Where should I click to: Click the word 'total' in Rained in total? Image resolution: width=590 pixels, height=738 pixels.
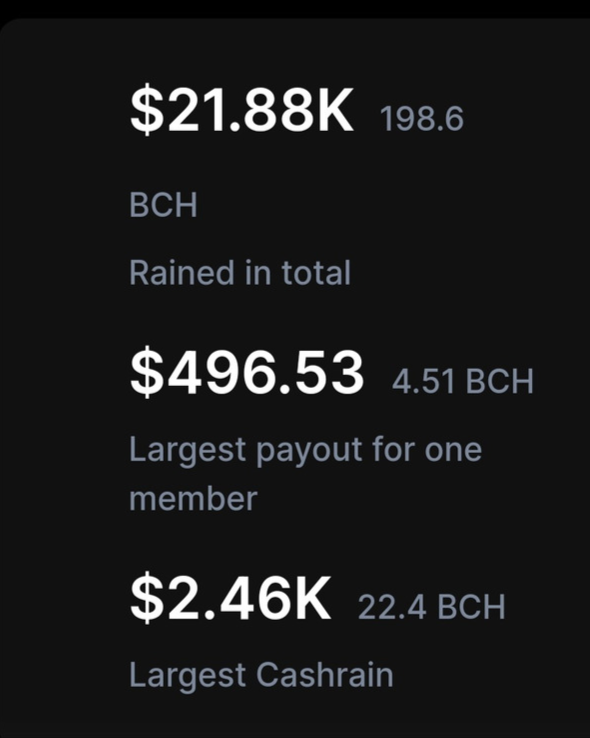(316, 273)
